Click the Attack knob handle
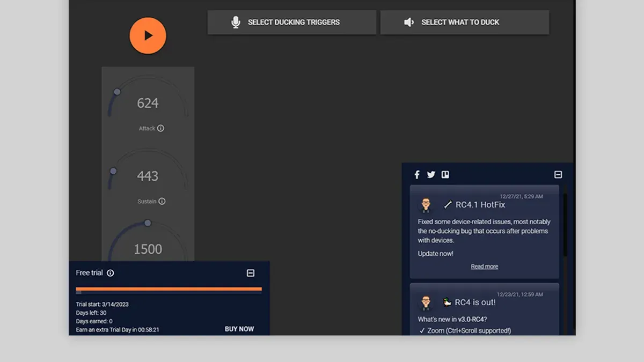Viewport: 644px width, 362px height. (x=117, y=92)
